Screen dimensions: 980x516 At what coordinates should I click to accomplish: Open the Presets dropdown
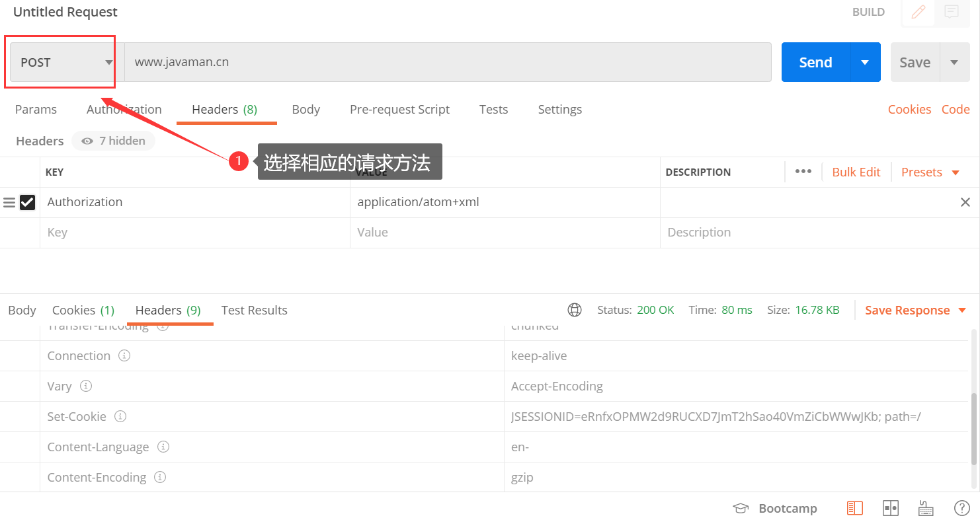[x=930, y=172]
